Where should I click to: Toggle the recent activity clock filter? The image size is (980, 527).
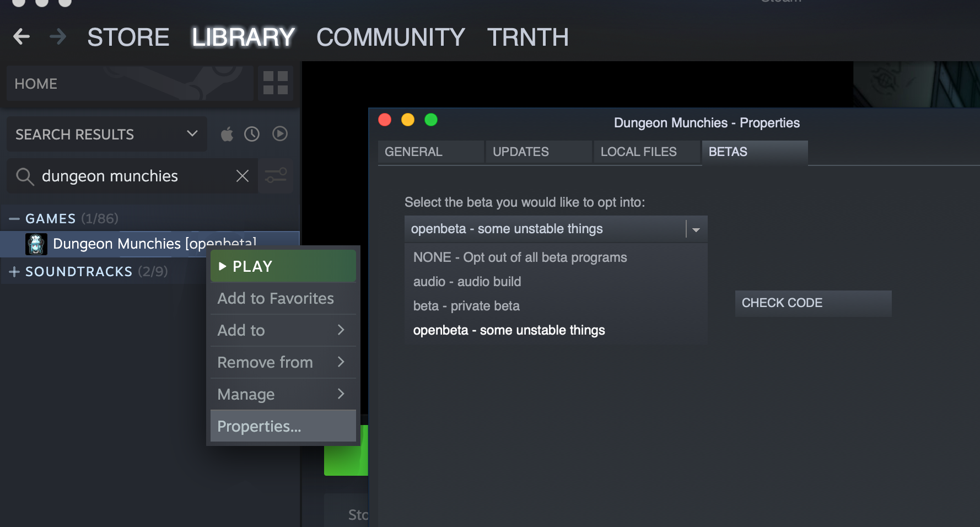(252, 134)
